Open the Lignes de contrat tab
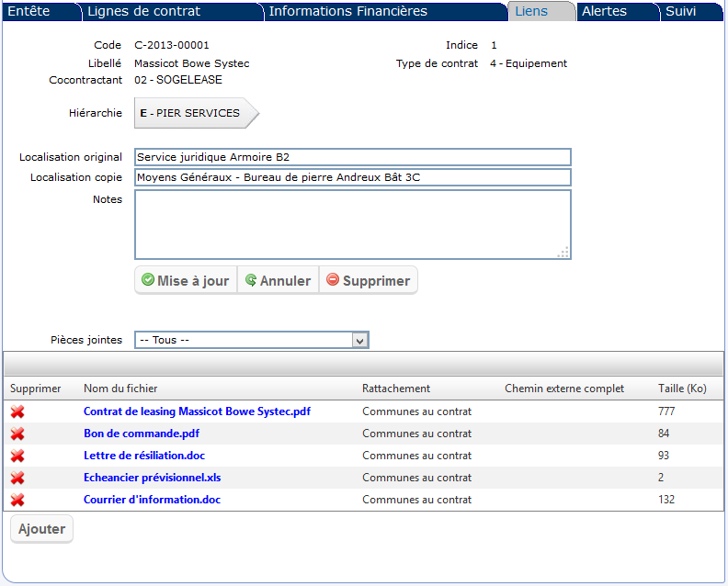This screenshot has height=586, width=728. [x=143, y=12]
